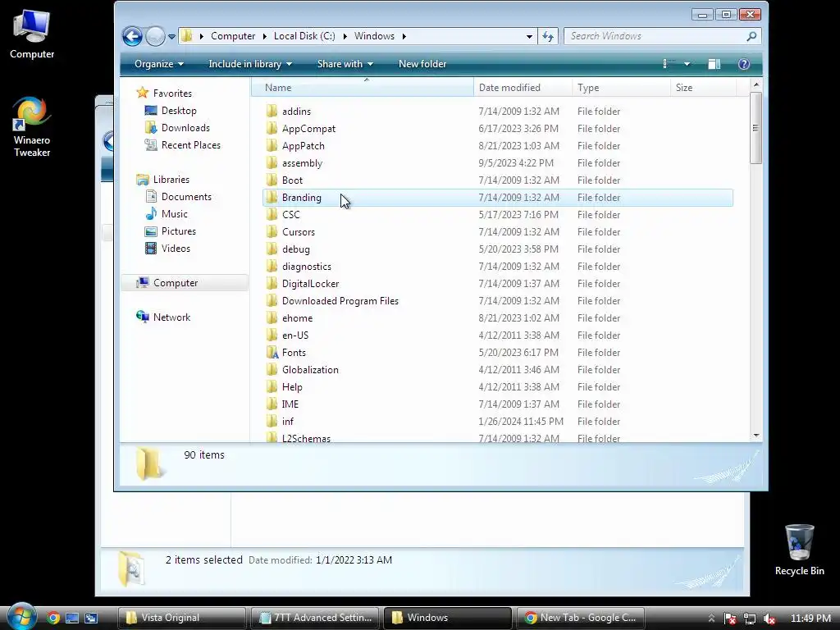
Task: Open the view options dropdown arrow
Action: 687,64
